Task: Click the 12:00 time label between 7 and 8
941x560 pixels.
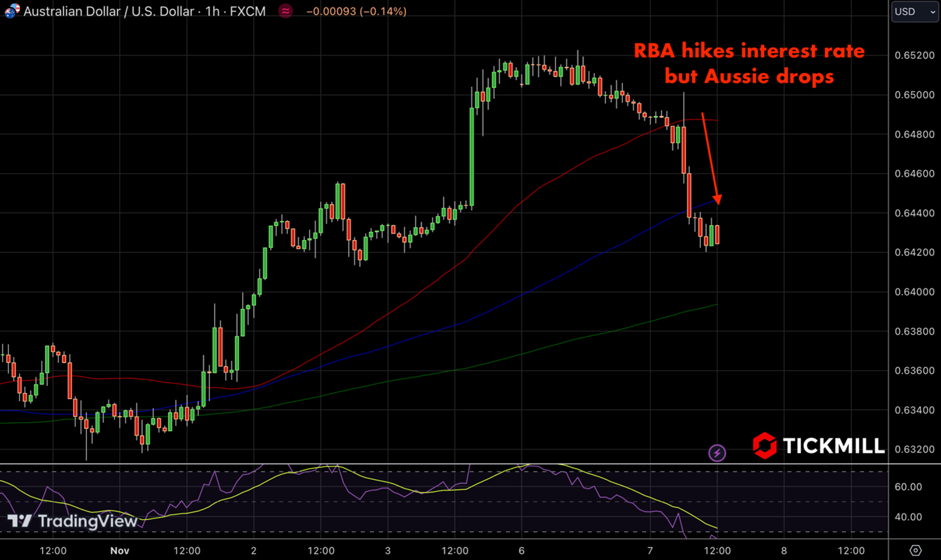Action: [716, 550]
